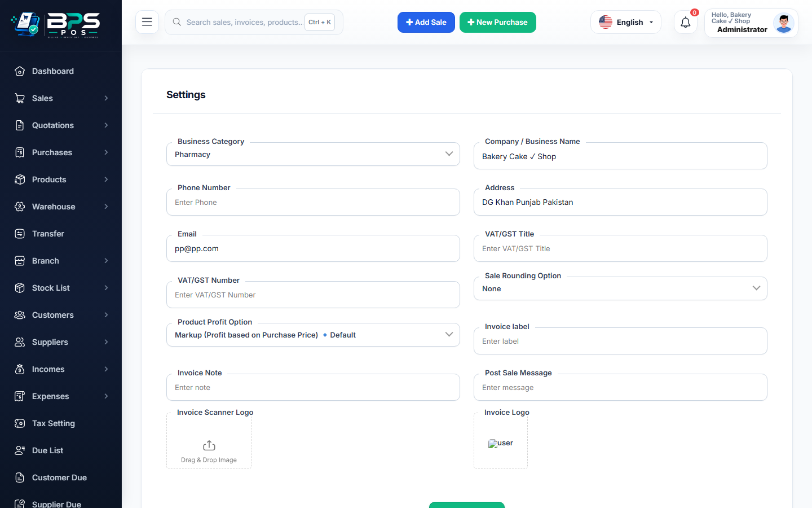
Task: Open the Due List menu item
Action: point(61,450)
